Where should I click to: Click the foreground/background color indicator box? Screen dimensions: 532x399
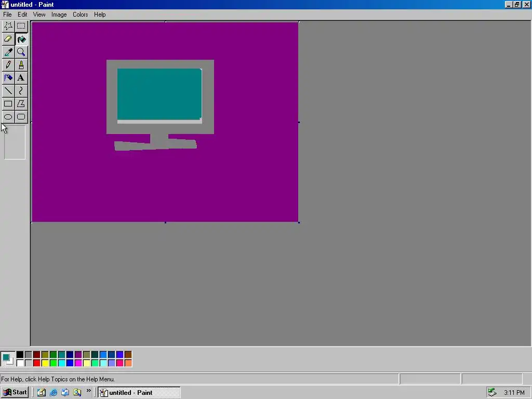click(7, 359)
